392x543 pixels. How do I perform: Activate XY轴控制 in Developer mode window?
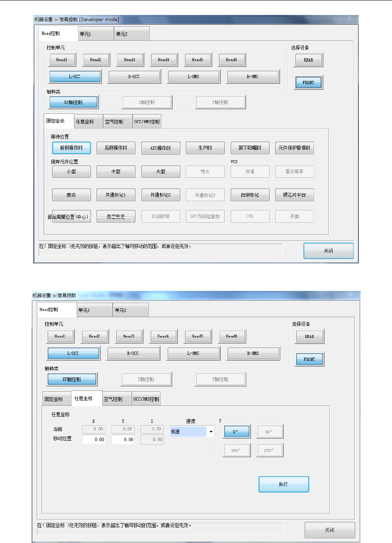74,102
